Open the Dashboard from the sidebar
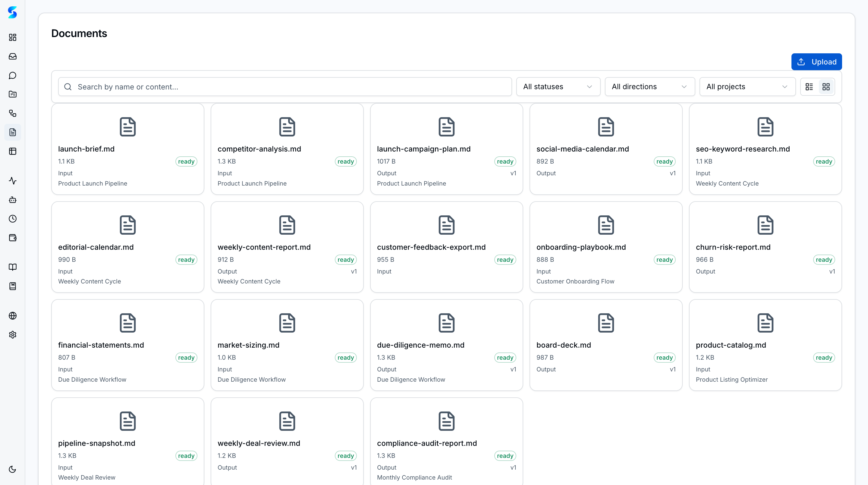Image resolution: width=868 pixels, height=485 pixels. click(12, 37)
